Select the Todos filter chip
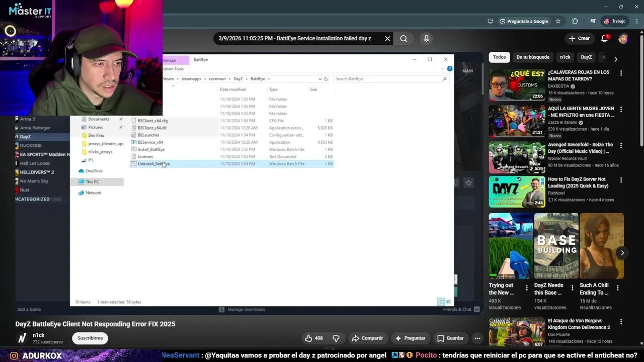644x362 pixels. point(499,57)
